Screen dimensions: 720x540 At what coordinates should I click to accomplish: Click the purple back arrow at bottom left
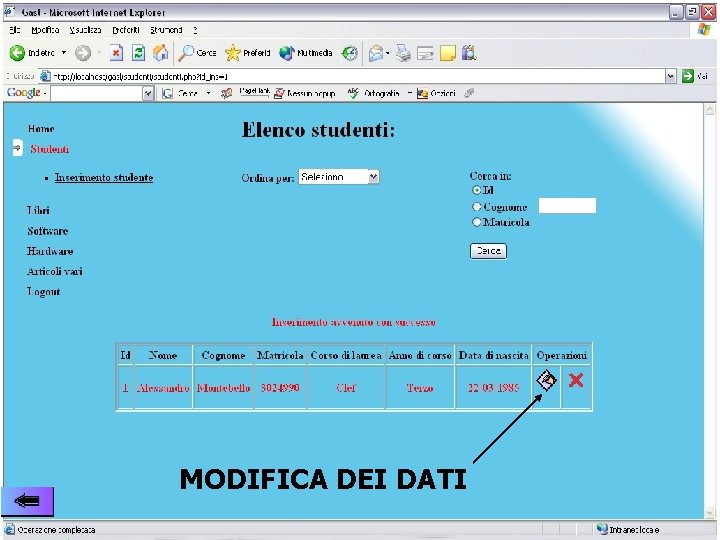[27, 501]
